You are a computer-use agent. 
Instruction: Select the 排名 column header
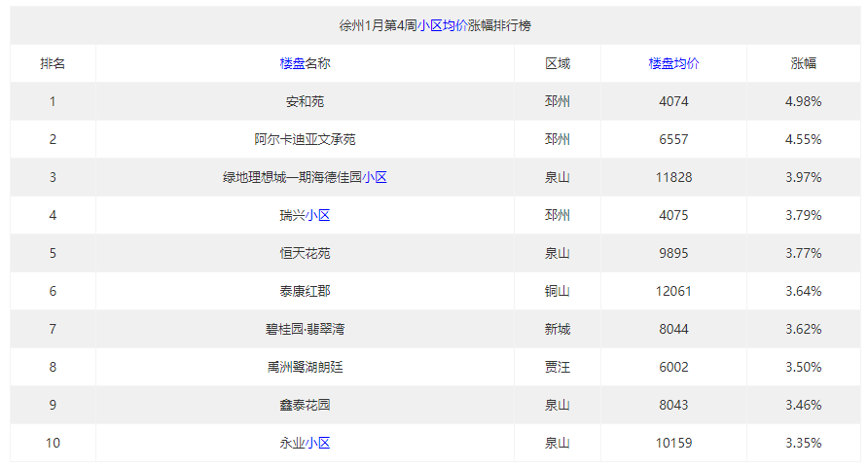[53, 63]
